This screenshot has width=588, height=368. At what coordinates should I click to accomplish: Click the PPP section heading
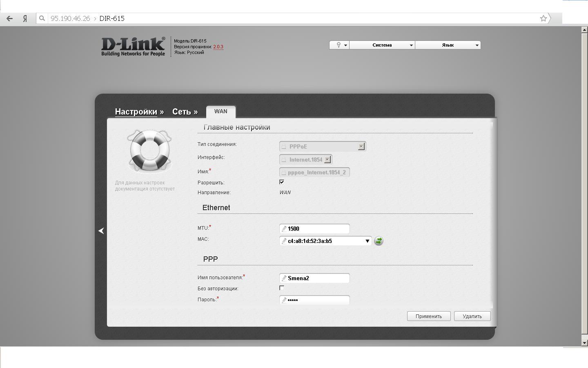(210, 259)
